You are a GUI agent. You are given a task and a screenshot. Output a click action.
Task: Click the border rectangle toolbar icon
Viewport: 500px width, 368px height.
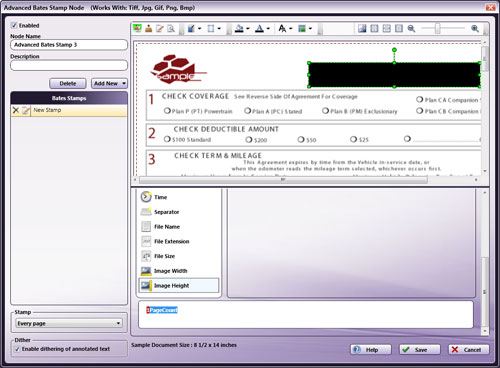(211, 28)
